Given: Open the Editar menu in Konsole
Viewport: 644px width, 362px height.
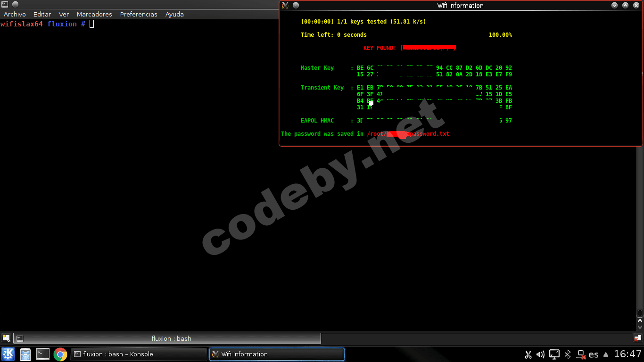Looking at the screenshot, I should [42, 14].
